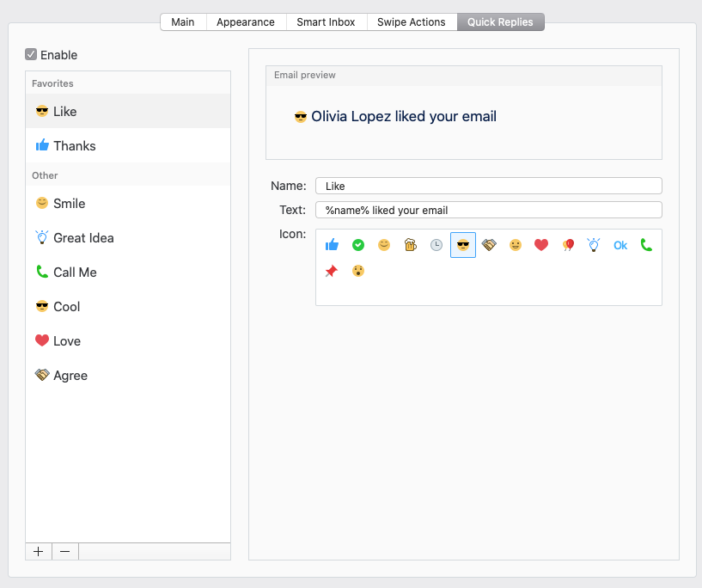Disable the Enable checkbox for quick replies

coord(32,54)
